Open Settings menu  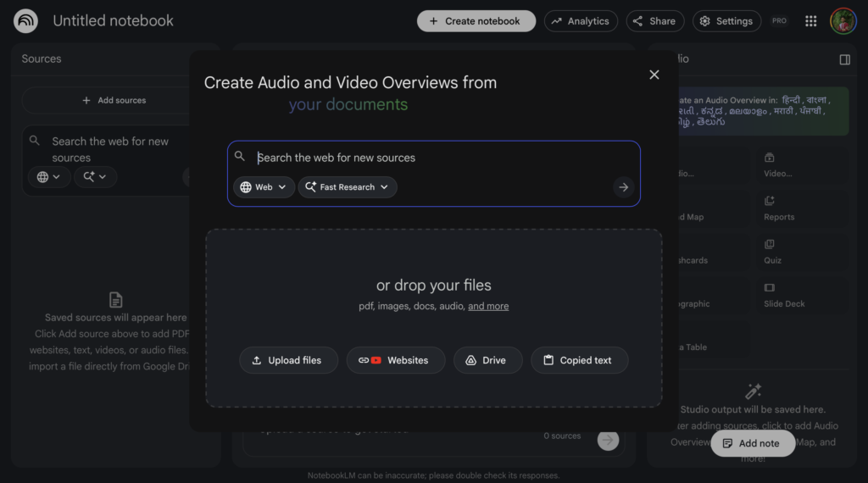click(x=726, y=21)
